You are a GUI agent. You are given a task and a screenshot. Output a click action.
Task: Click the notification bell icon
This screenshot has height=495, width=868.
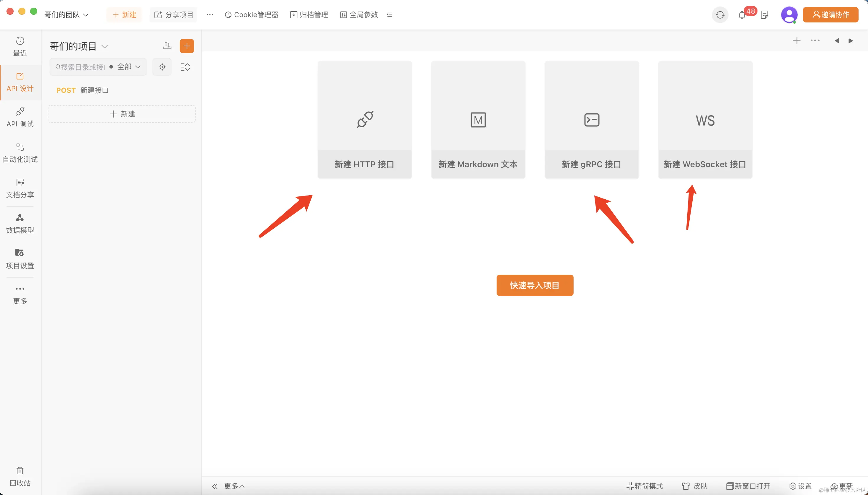tap(742, 15)
